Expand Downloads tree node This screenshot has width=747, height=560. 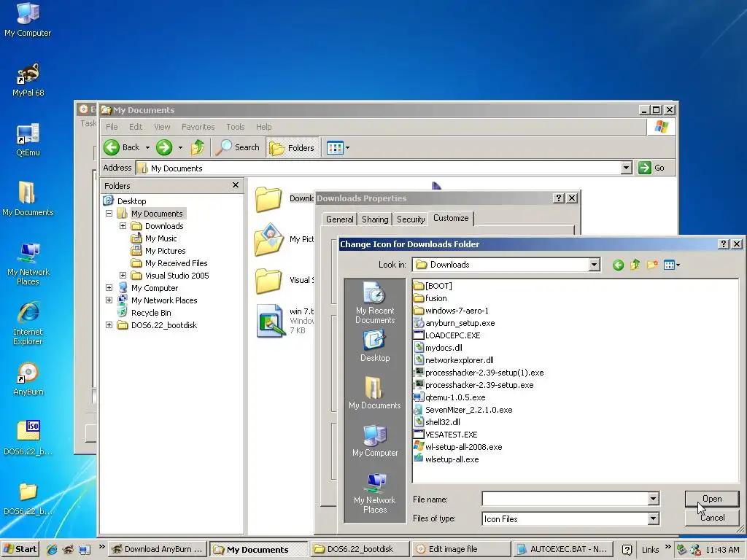[123, 226]
